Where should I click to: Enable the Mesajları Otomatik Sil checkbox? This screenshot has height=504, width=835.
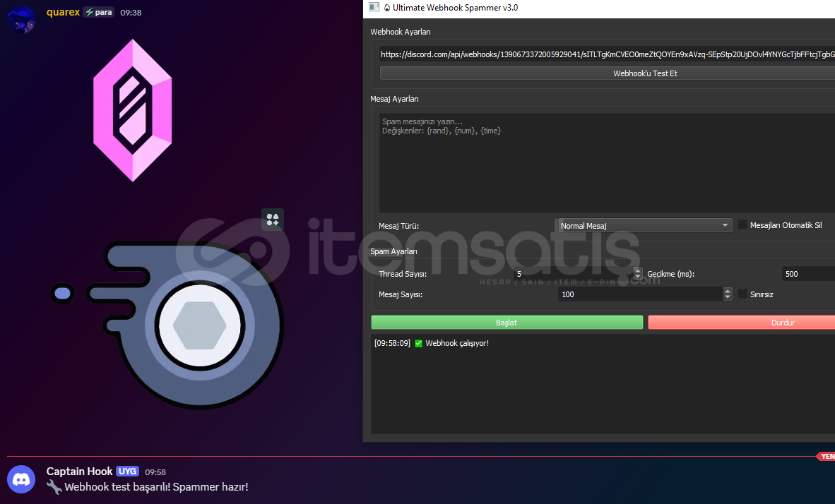point(742,225)
